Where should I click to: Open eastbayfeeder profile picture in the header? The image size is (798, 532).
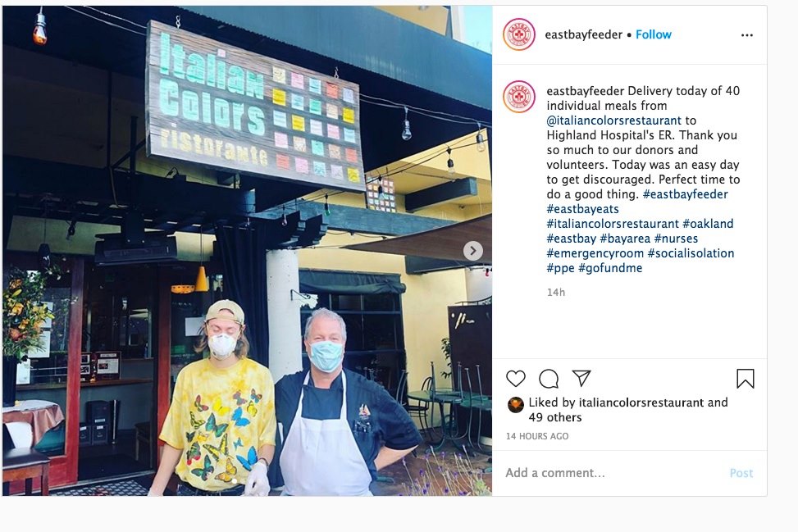tap(518, 34)
